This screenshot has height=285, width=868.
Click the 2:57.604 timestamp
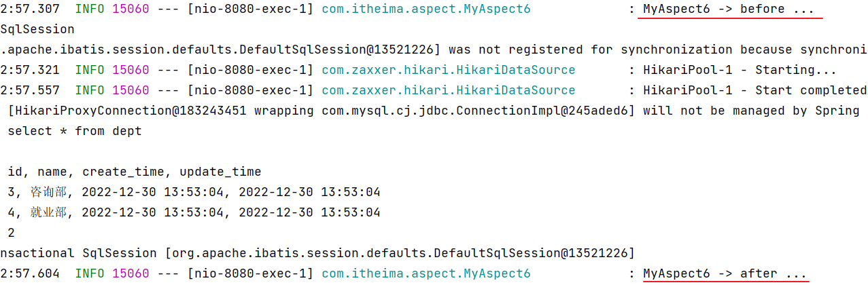[30, 273]
